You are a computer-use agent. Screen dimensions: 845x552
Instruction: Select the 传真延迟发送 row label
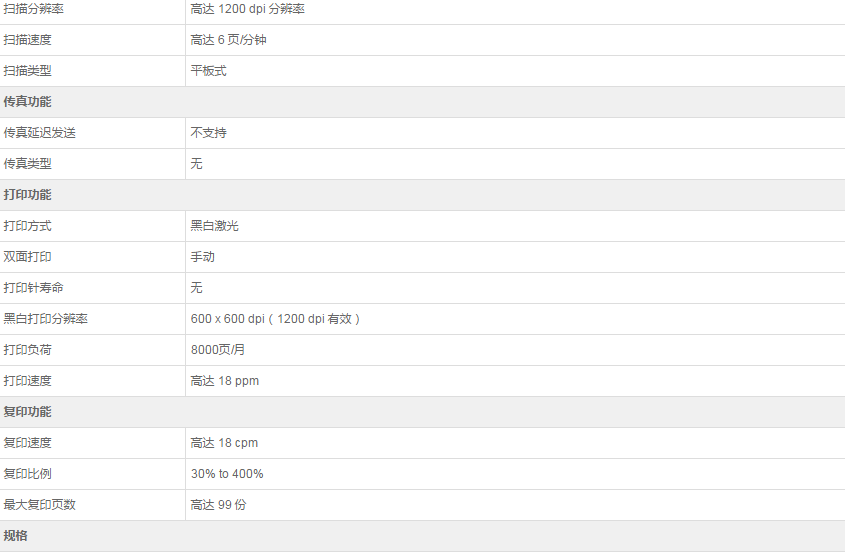pos(39,133)
